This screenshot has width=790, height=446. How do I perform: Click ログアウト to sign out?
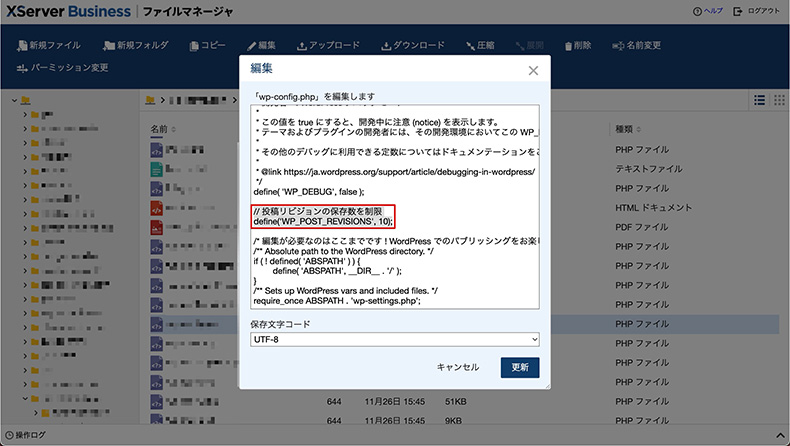(x=756, y=11)
